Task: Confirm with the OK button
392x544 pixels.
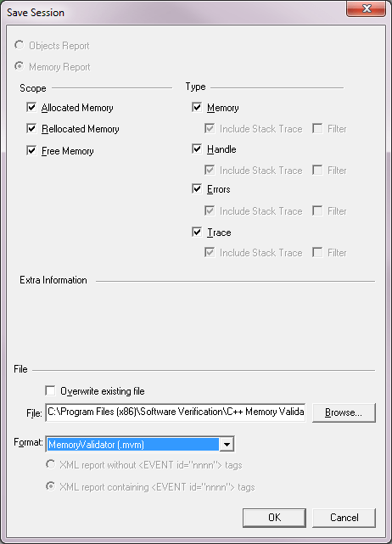Action: point(274,518)
